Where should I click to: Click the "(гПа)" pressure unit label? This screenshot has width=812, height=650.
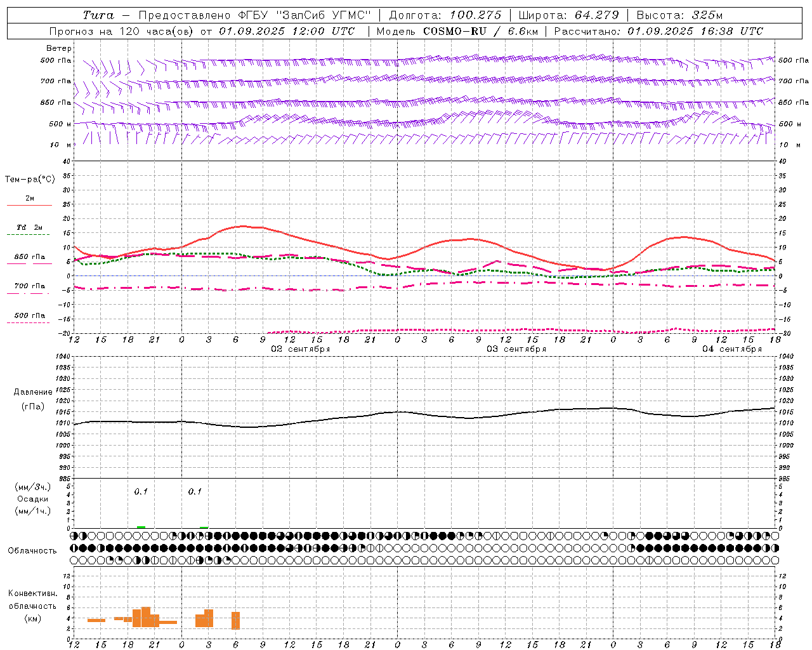coord(32,407)
